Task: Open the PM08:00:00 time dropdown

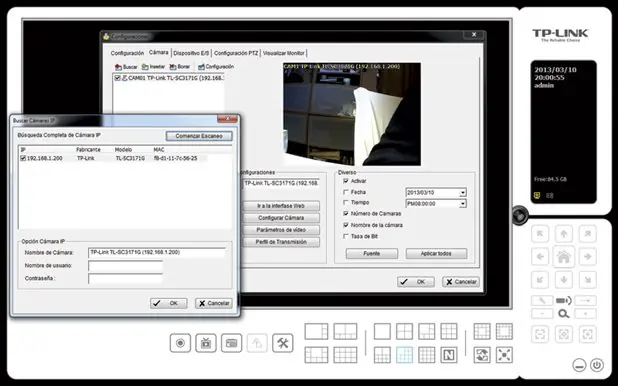Action: 463,204
